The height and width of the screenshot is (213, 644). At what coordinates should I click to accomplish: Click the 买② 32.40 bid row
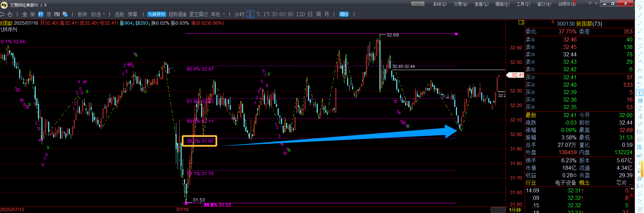[579, 85]
